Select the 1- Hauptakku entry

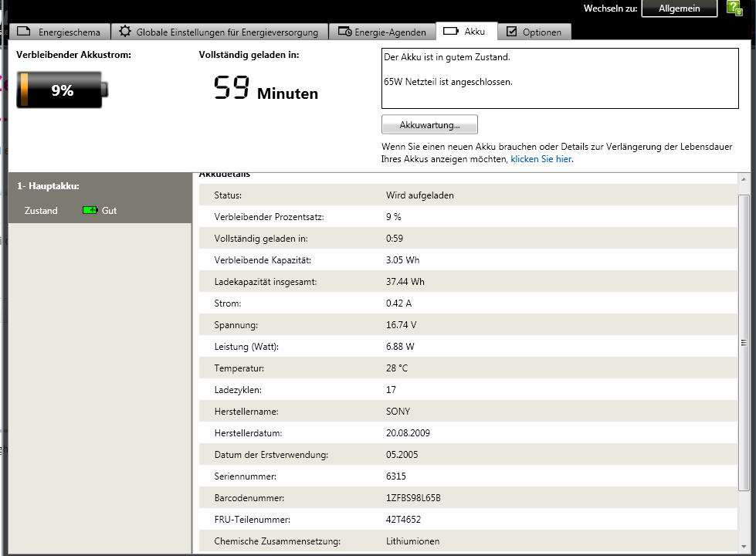coord(48,186)
